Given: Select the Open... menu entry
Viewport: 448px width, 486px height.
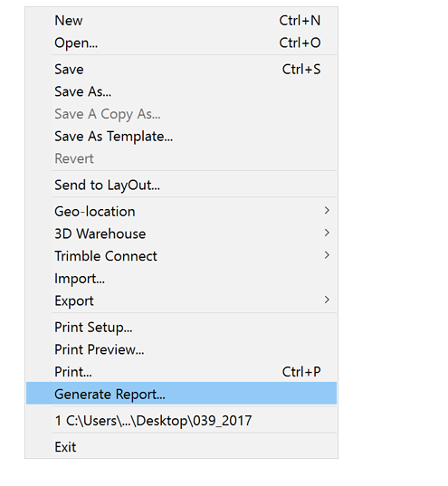Looking at the screenshot, I should click(181, 43).
